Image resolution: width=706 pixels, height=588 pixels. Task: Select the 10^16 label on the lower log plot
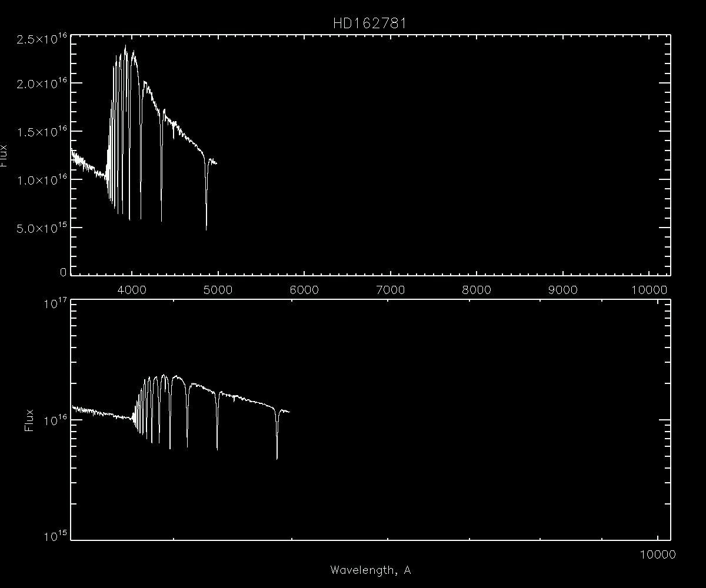[55, 420]
